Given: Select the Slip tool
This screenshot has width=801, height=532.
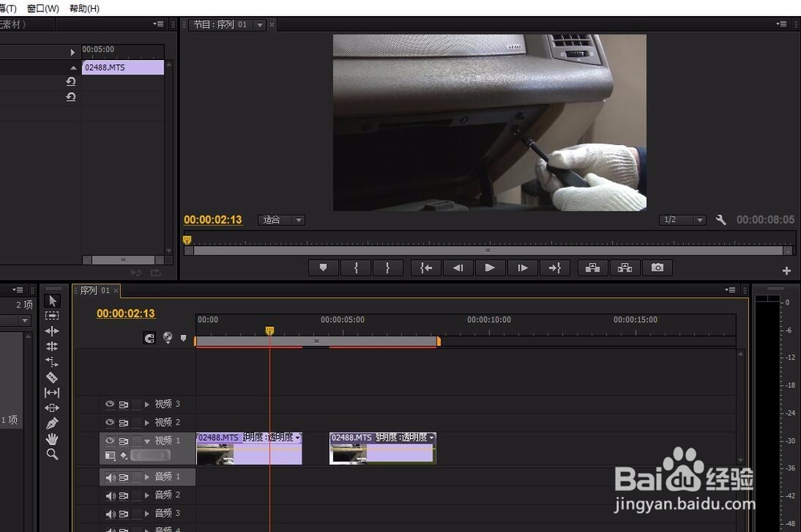Looking at the screenshot, I should pyautogui.click(x=52, y=393).
